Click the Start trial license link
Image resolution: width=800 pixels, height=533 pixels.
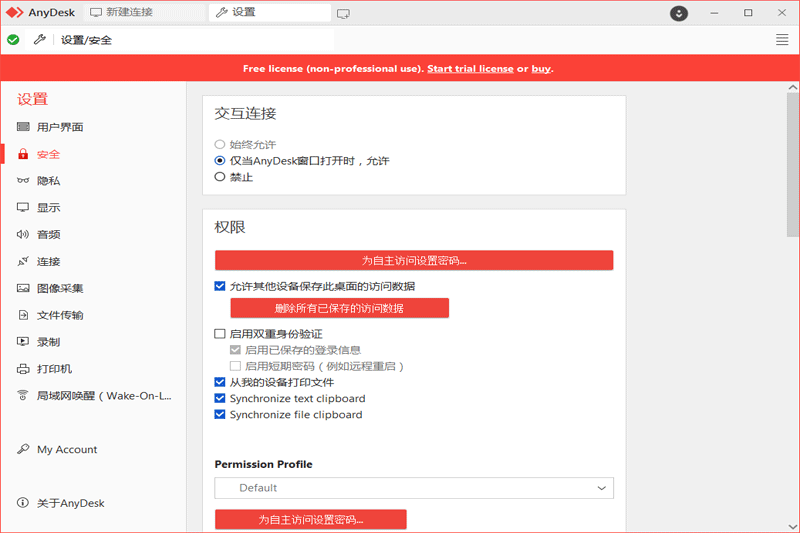point(470,69)
